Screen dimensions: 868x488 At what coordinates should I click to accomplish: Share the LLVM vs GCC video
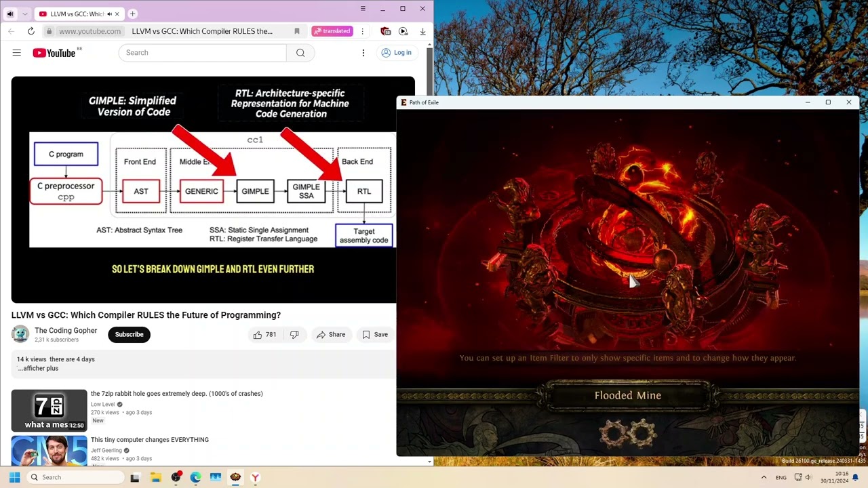330,334
